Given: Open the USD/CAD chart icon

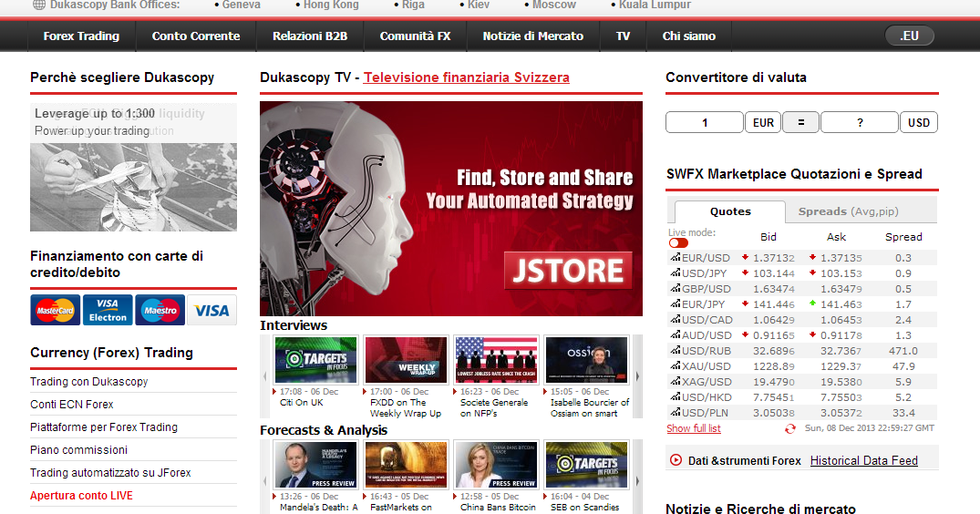Looking at the screenshot, I should (675, 319).
